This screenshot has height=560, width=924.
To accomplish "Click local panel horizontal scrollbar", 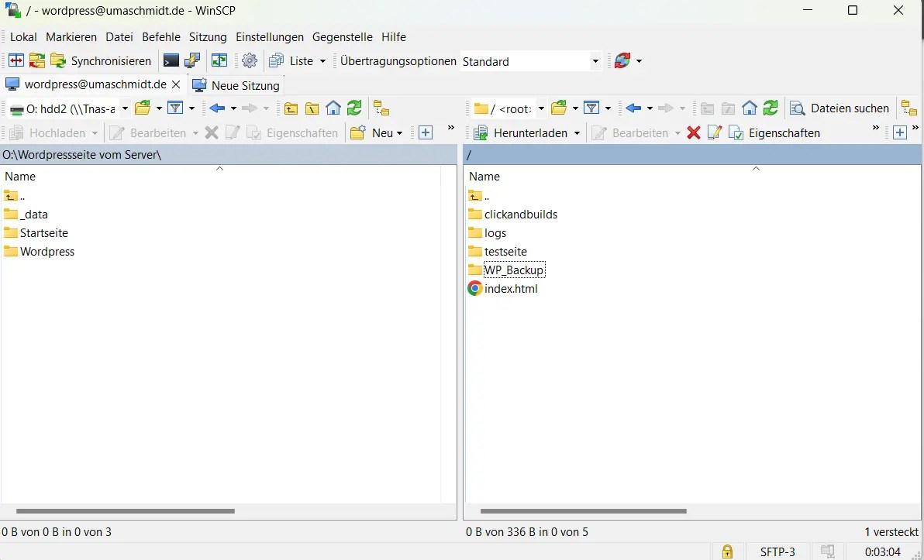I will [126, 511].
